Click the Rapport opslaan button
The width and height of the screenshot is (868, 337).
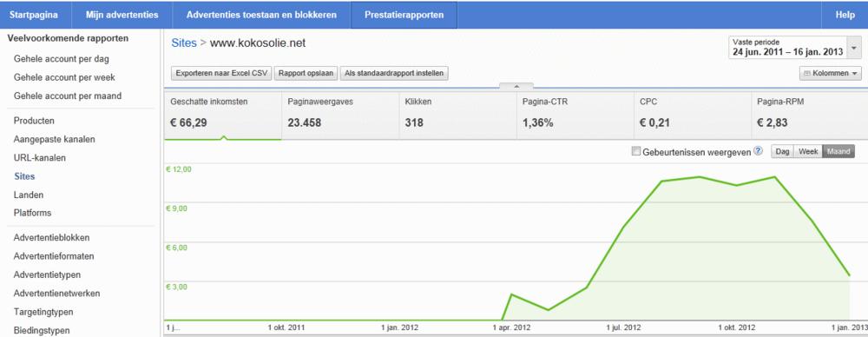(x=306, y=73)
